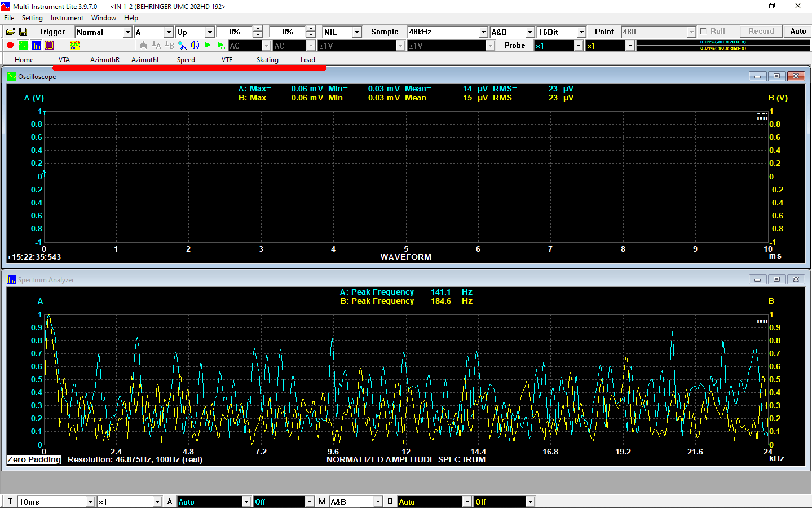The image size is (812, 508).
Task: Click the zero channel B icon
Action: 169,45
